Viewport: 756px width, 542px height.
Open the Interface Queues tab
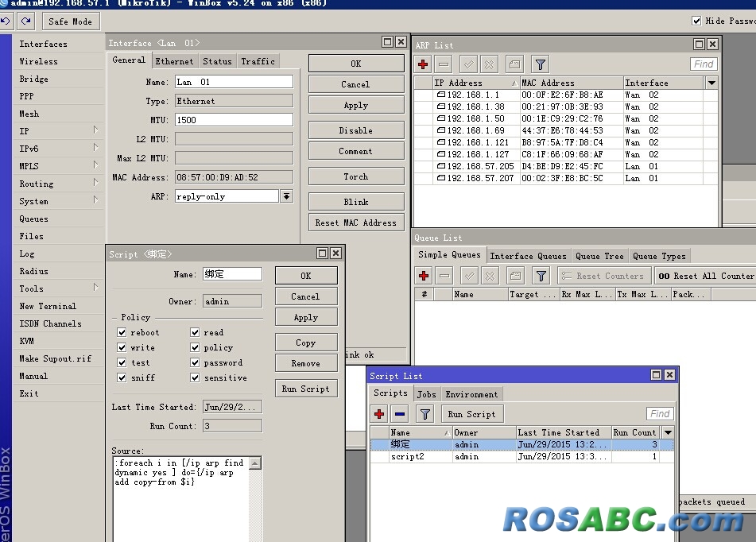coord(528,256)
